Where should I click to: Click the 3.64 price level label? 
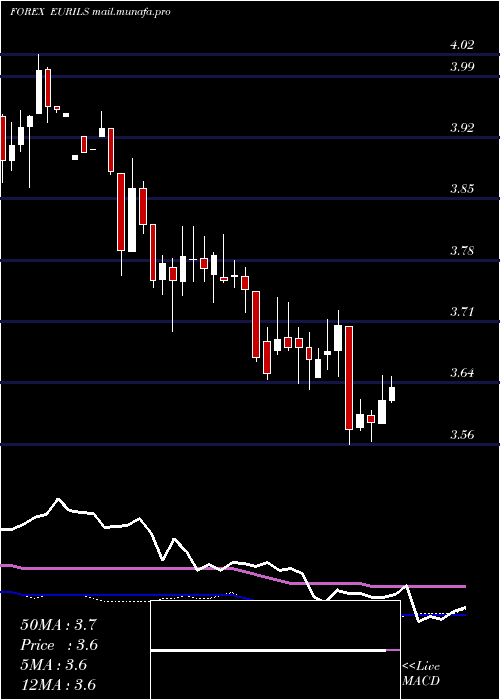[462, 373]
